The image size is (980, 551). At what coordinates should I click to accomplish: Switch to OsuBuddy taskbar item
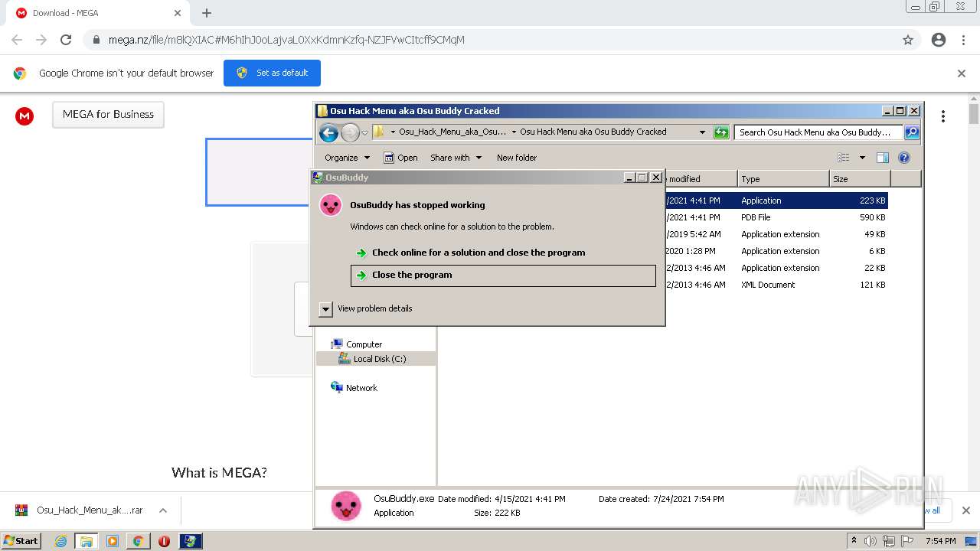pos(191,541)
